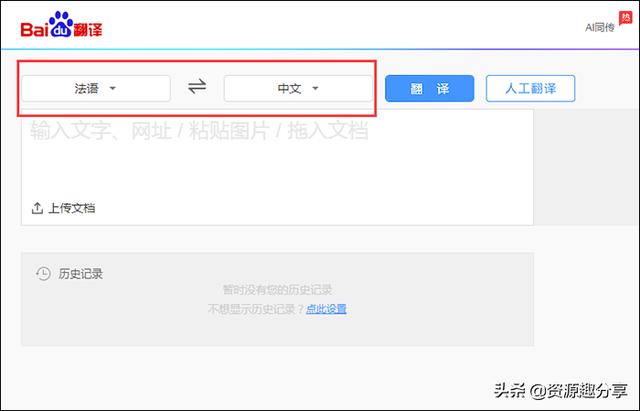Click the 暂时没有您的历史记录 message
The width and height of the screenshot is (640, 411).
pos(276,289)
